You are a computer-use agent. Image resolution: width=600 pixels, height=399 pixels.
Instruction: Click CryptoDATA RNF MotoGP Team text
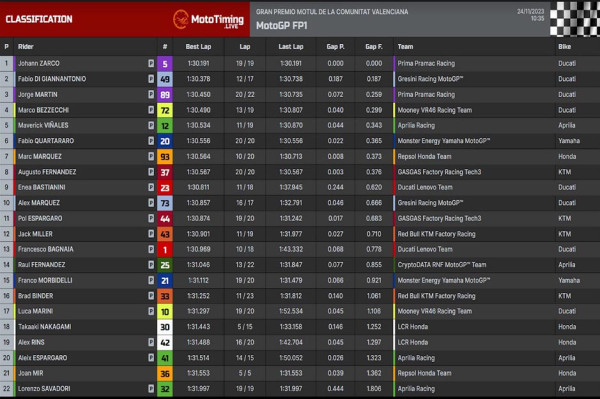(442, 265)
